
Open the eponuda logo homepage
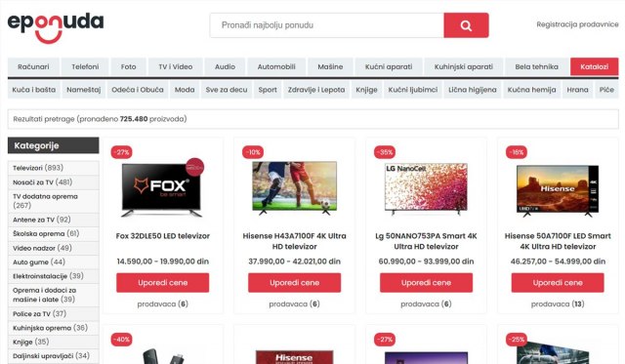coord(56,27)
